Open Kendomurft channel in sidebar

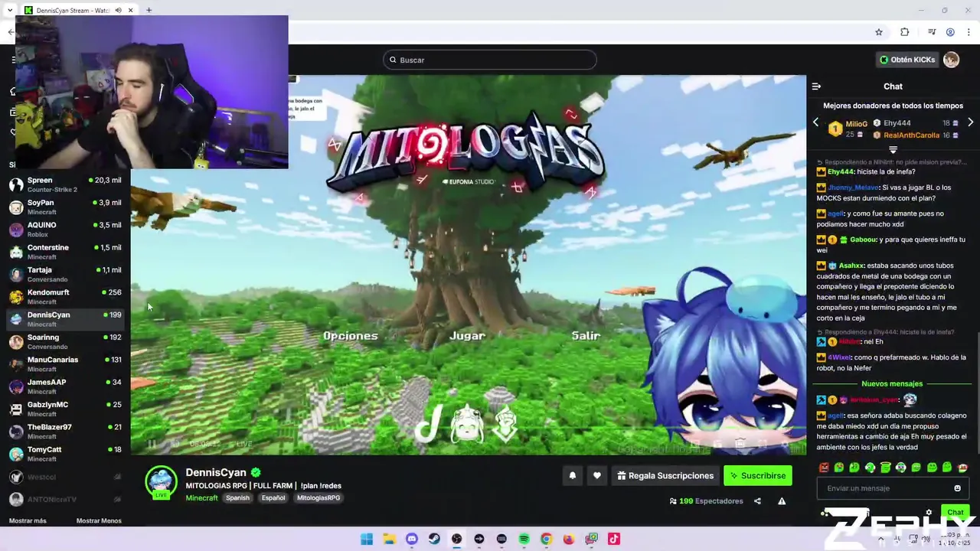[66, 296]
